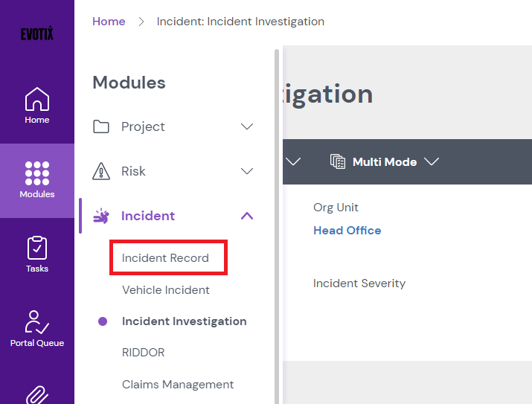Click the Evotix logo

pyautogui.click(x=36, y=33)
